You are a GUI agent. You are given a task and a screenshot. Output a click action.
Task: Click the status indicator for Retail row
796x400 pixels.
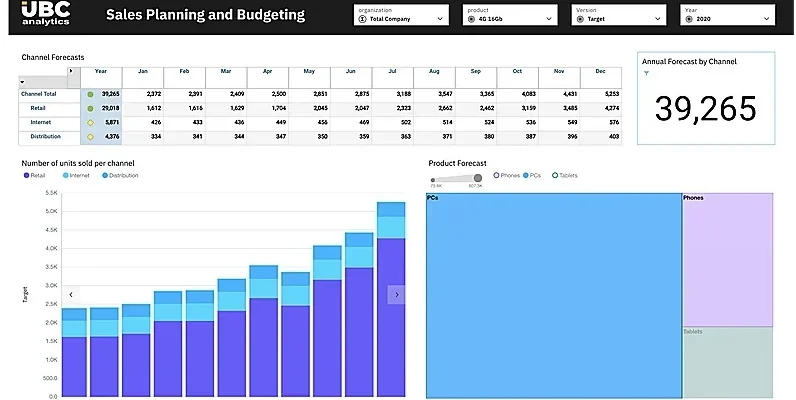(x=90, y=108)
